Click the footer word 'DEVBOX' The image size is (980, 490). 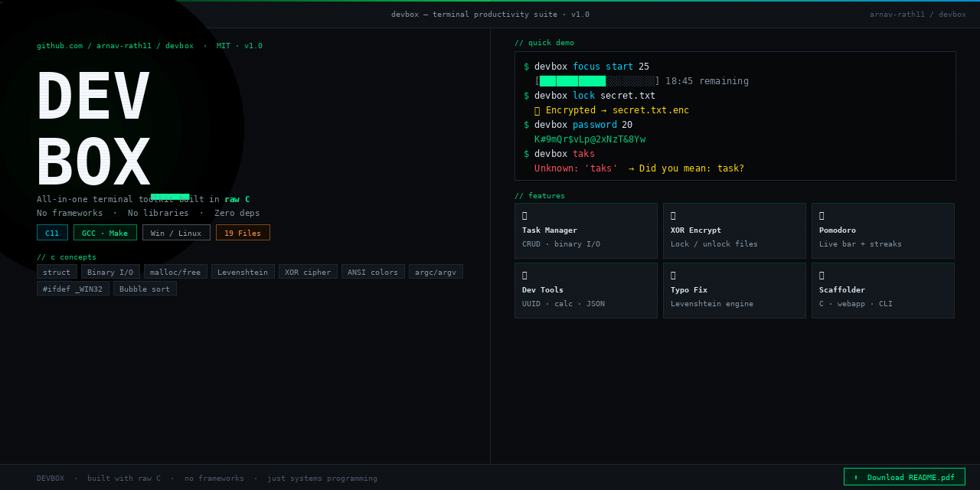[x=51, y=479]
